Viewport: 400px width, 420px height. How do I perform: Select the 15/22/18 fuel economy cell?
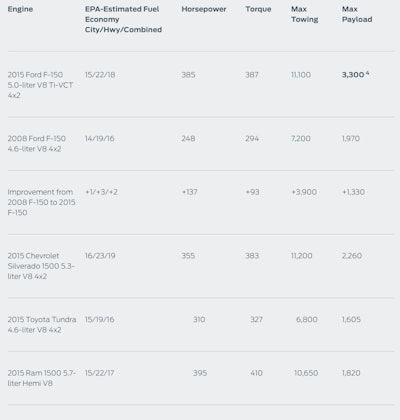100,75
